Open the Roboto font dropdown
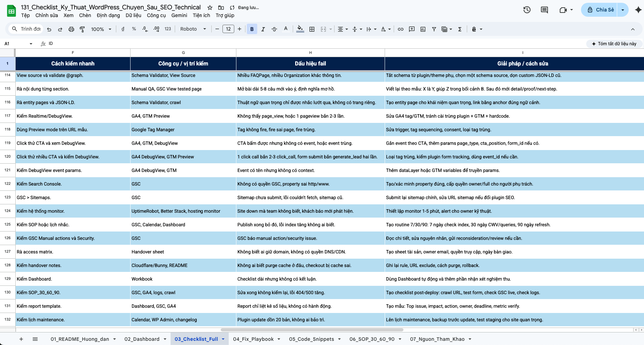 tap(193, 29)
